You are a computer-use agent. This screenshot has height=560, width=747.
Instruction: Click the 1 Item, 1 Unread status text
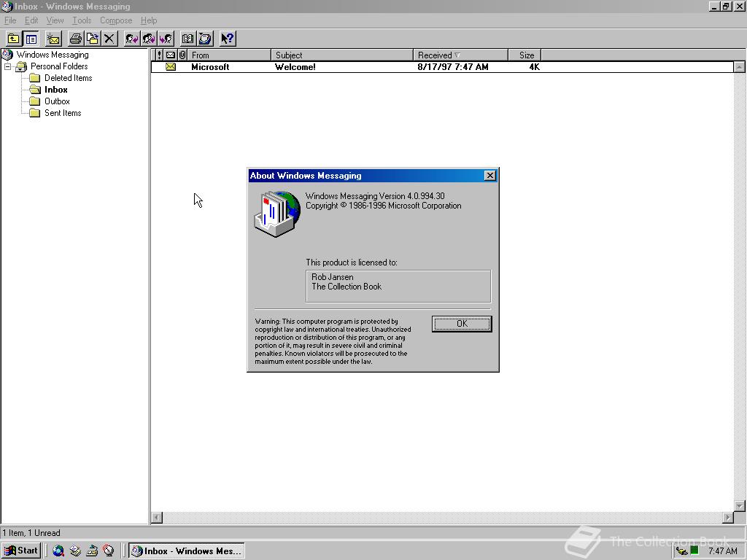(31, 533)
